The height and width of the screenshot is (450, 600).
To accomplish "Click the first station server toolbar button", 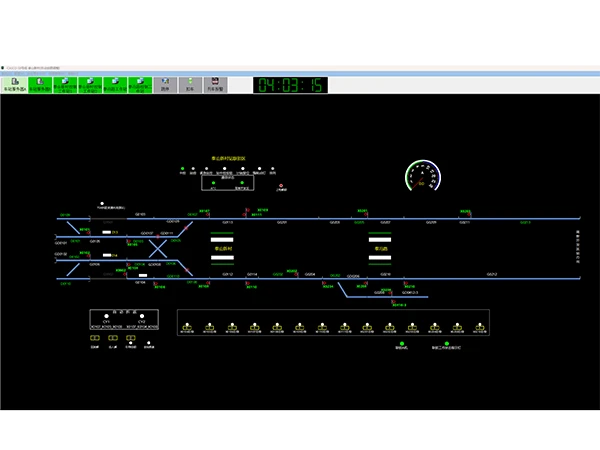I will [16, 85].
